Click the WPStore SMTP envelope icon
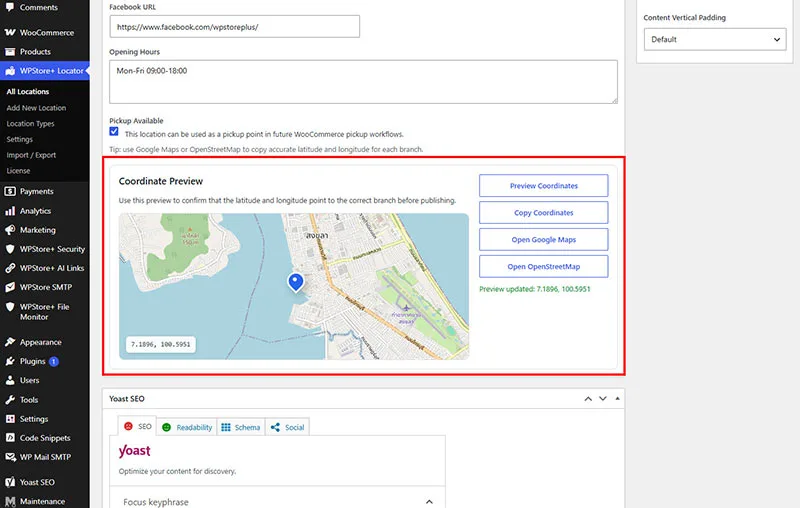 coord(10,287)
